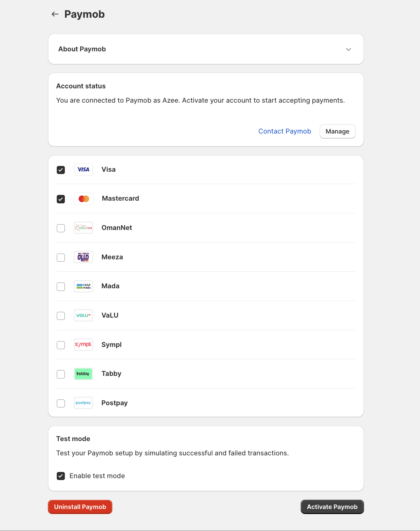
Task: Click the Tabby label text
Action: [x=112, y=374]
